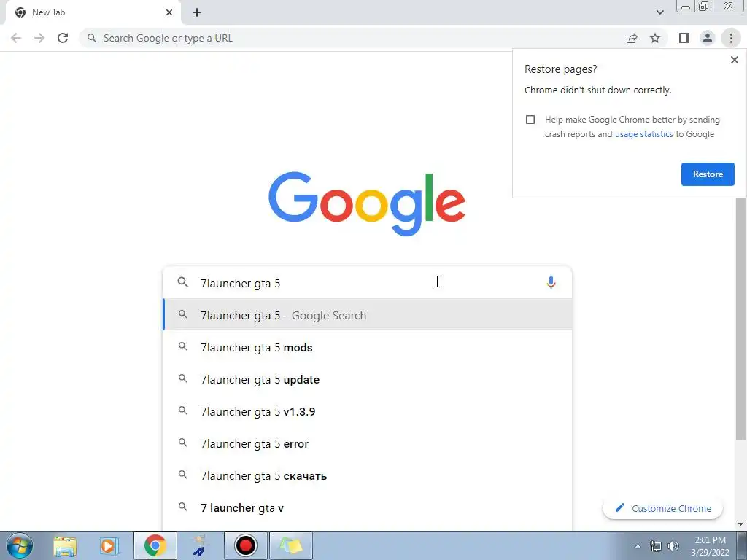Click the blue figure app taskbar icon
The height and width of the screenshot is (560, 747).
pyautogui.click(x=201, y=545)
